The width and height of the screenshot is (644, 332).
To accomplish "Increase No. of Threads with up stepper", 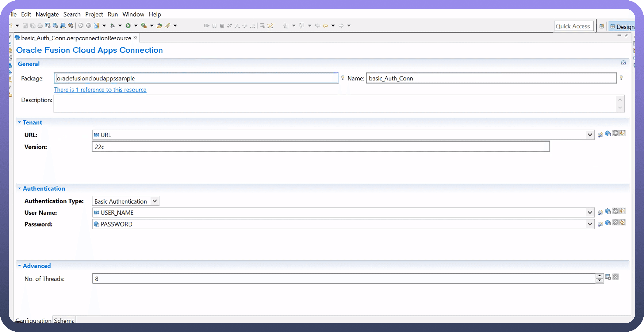I will (x=599, y=276).
